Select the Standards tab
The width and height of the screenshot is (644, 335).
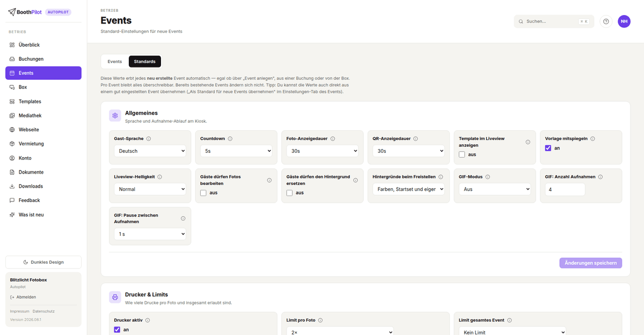(145, 62)
